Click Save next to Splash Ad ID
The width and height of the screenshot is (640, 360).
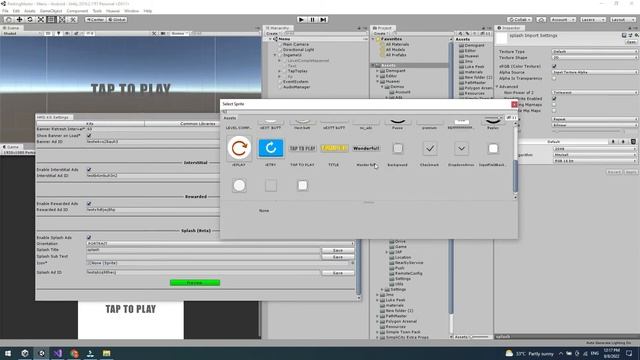338,273
